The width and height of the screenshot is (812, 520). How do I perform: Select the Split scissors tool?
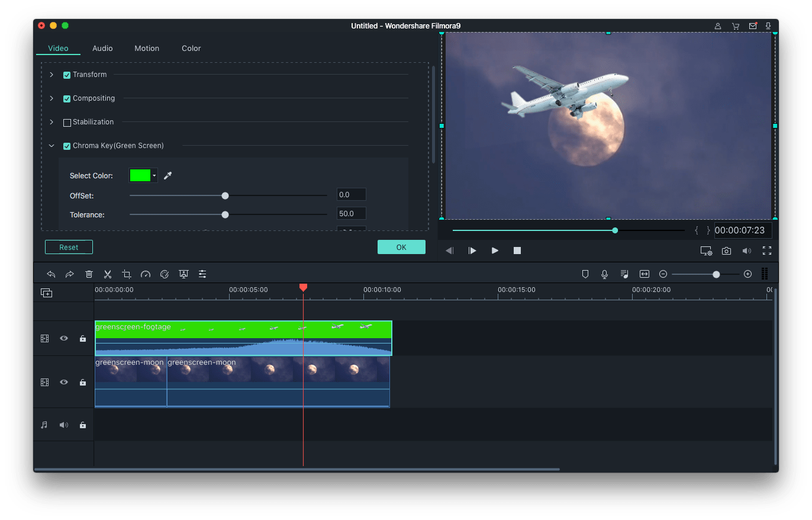[x=107, y=274]
